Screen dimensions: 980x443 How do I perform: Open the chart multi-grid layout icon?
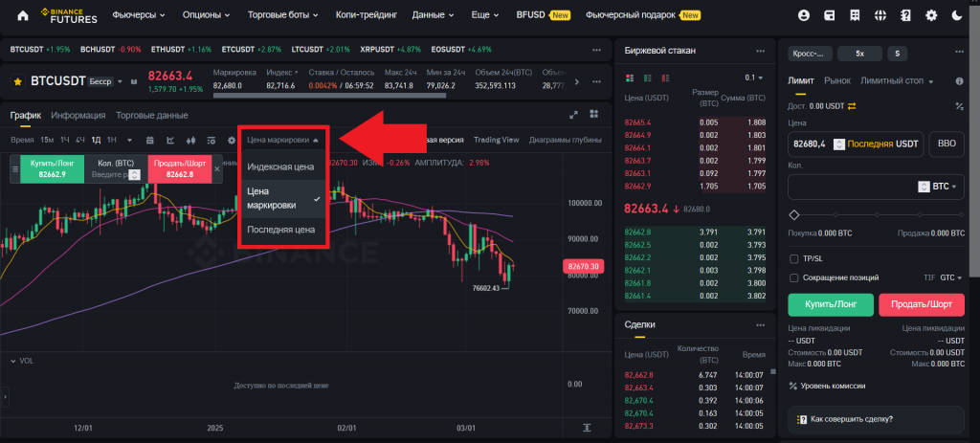593,115
